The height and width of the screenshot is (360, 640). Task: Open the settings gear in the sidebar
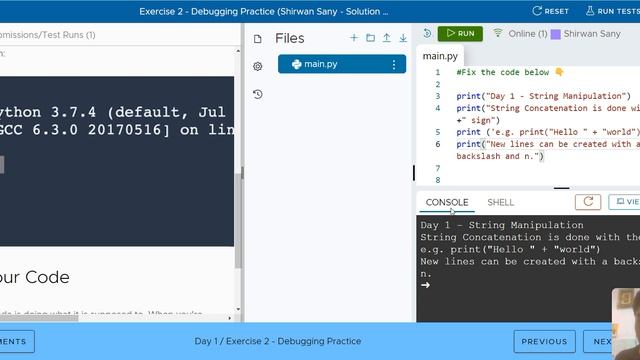[x=258, y=66]
